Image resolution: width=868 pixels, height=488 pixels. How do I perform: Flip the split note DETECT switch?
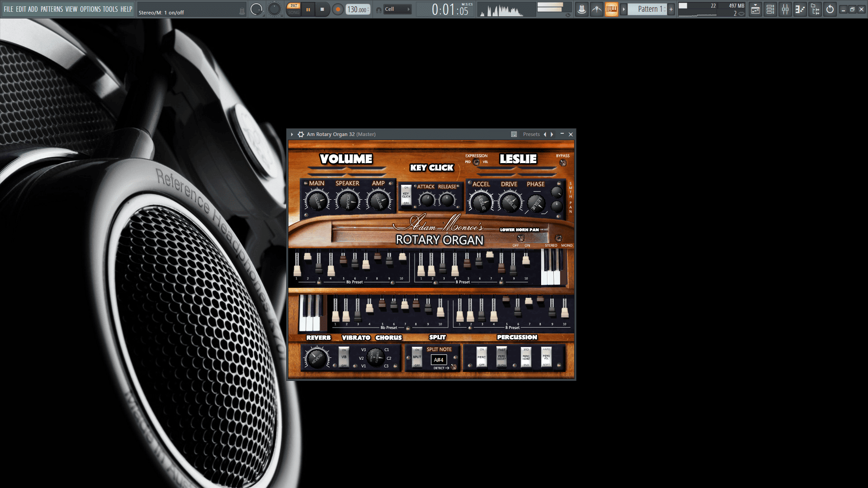tap(453, 367)
